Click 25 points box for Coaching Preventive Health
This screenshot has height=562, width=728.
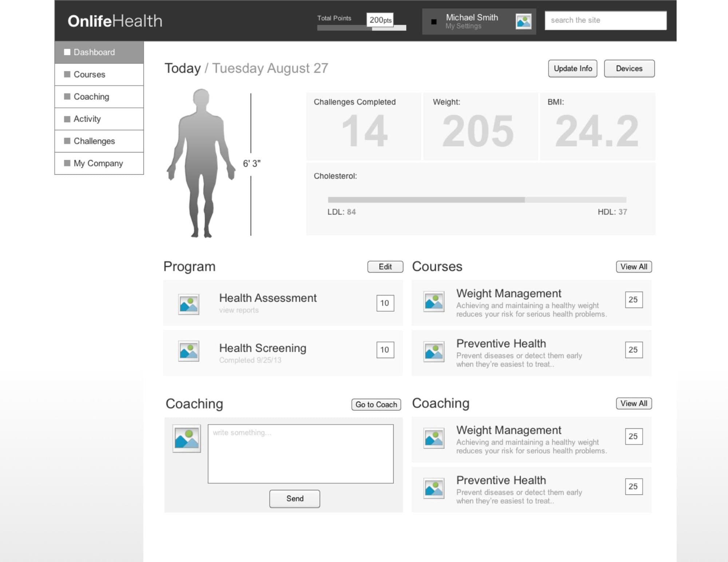(x=634, y=487)
